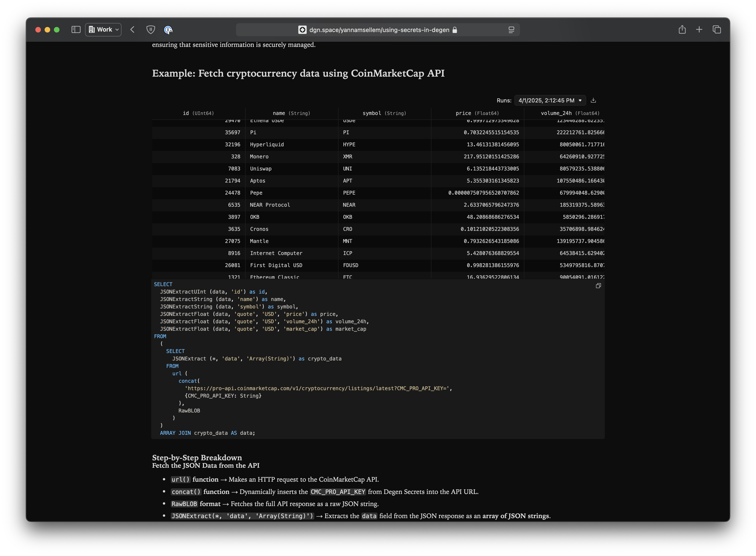Click the coinmarketcap API URL string
Screen dimensions: 756x556
317,388
